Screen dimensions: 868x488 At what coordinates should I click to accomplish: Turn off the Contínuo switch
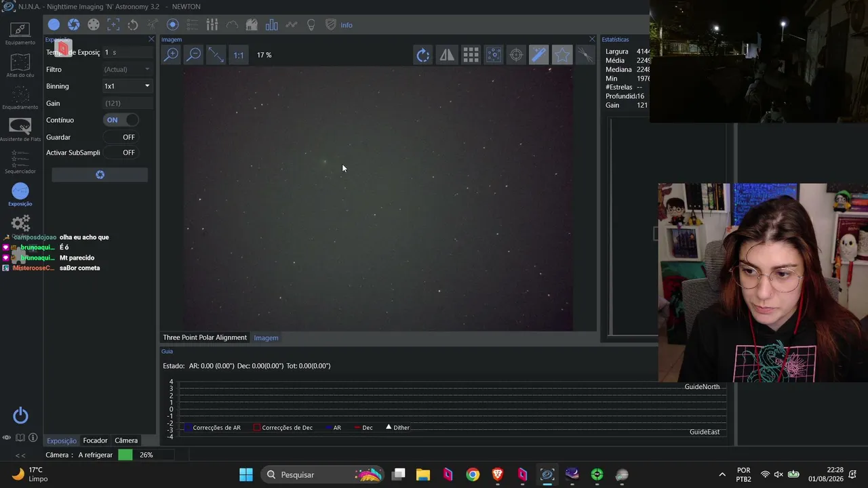pyautogui.click(x=121, y=120)
